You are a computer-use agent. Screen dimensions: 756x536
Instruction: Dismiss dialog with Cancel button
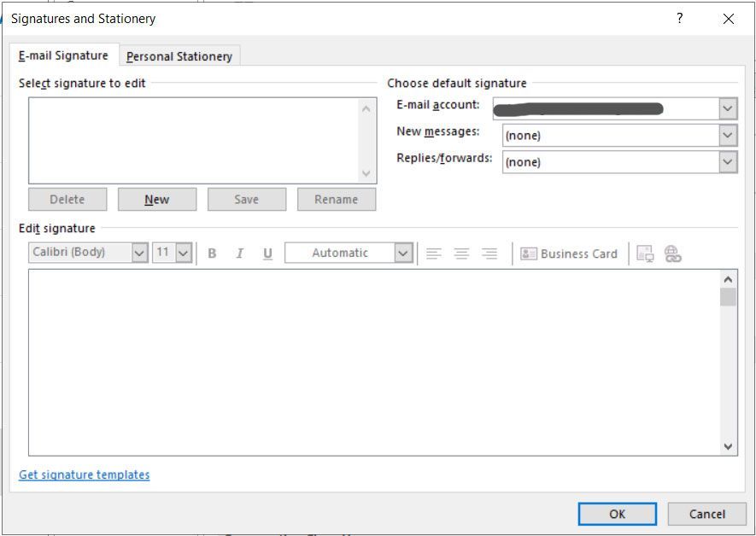click(x=706, y=514)
